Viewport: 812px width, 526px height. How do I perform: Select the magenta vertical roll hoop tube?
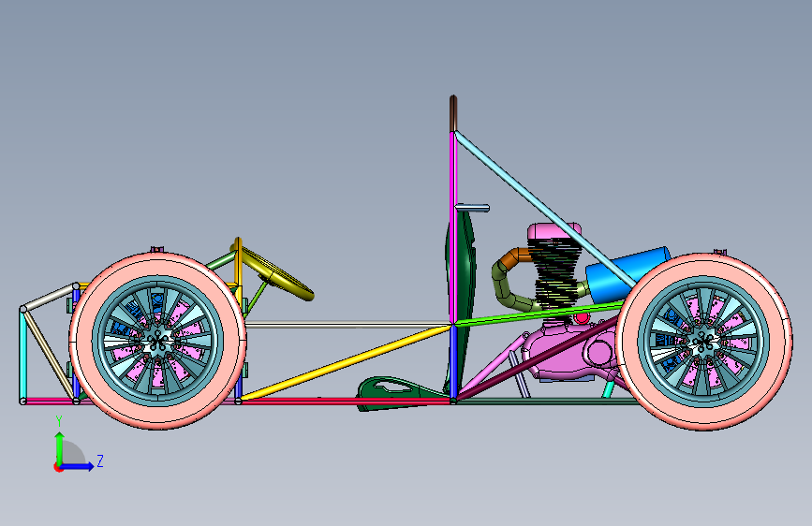(x=452, y=227)
